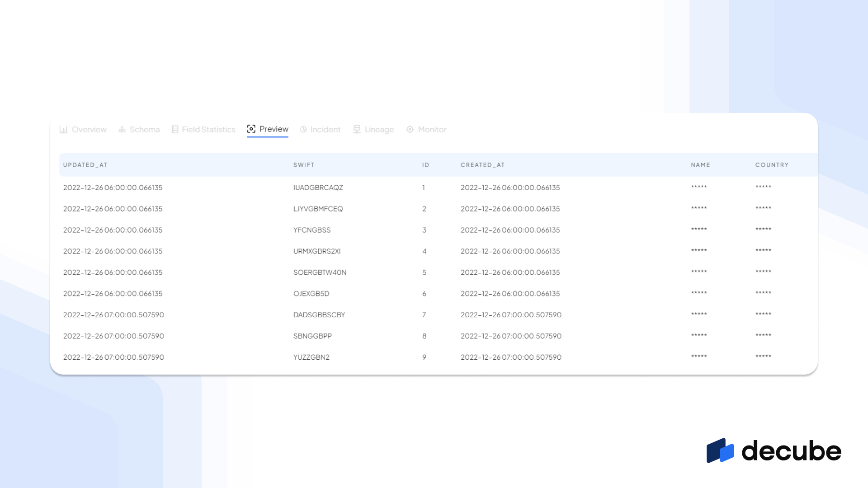Click the decube logo icon
Screen dimensions: 868x488
pos(720,450)
